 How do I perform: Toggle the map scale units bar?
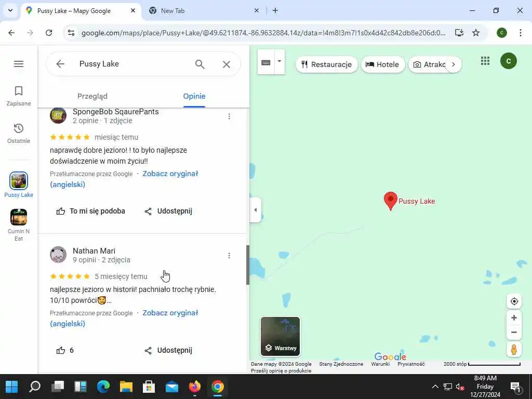(x=482, y=364)
